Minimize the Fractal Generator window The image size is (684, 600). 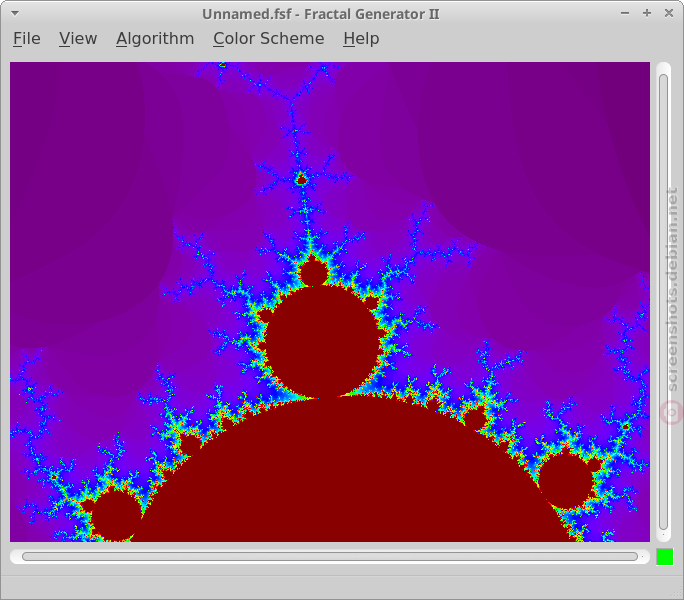[625, 13]
